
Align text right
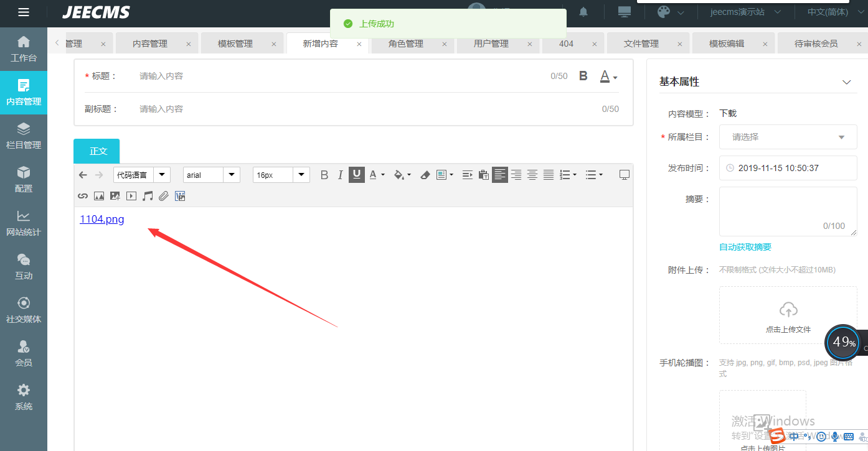[x=516, y=175]
